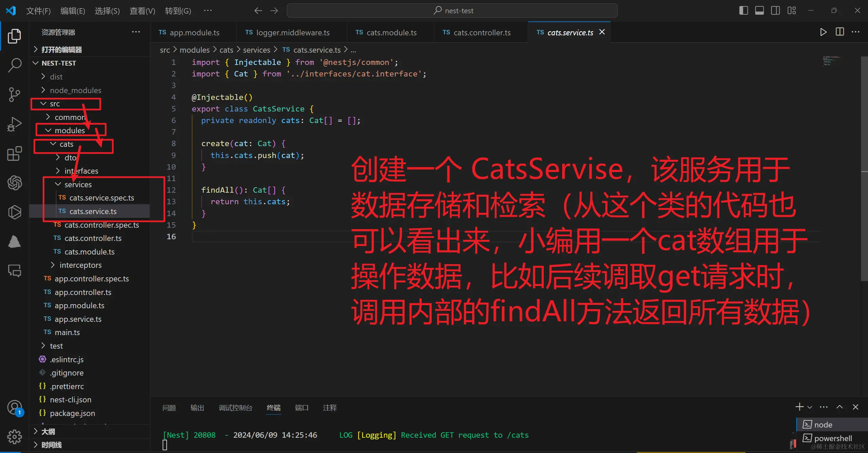
Task: Close the cats.service.ts tab
Action: pos(602,32)
